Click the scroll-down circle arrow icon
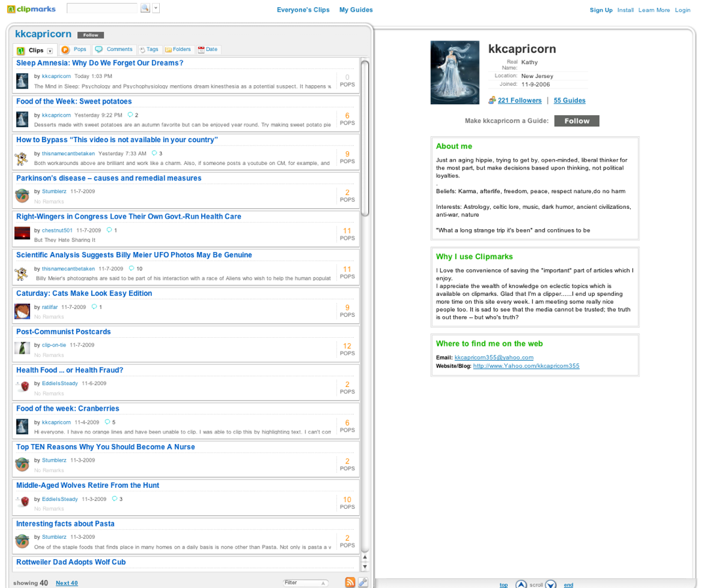The image size is (701, 588). [551, 585]
